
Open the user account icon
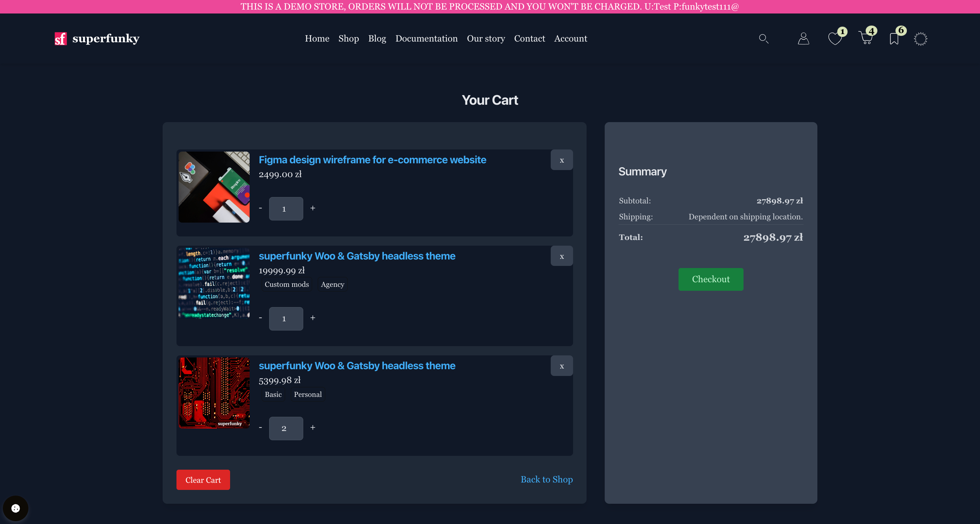point(803,38)
